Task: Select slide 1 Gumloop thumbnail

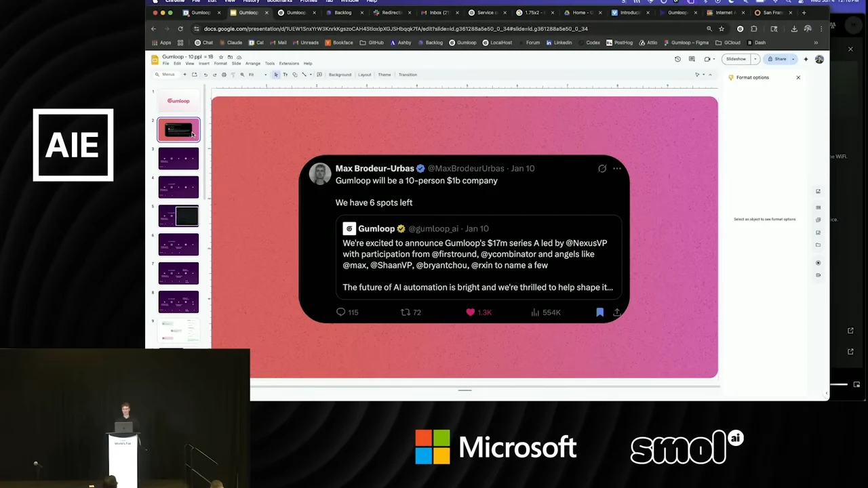Action: coord(178,101)
